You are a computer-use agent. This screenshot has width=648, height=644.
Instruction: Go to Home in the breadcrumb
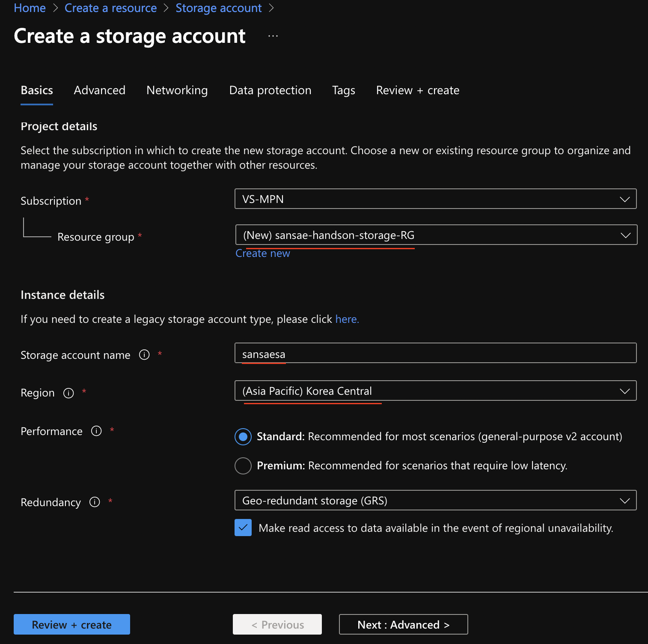(x=30, y=8)
